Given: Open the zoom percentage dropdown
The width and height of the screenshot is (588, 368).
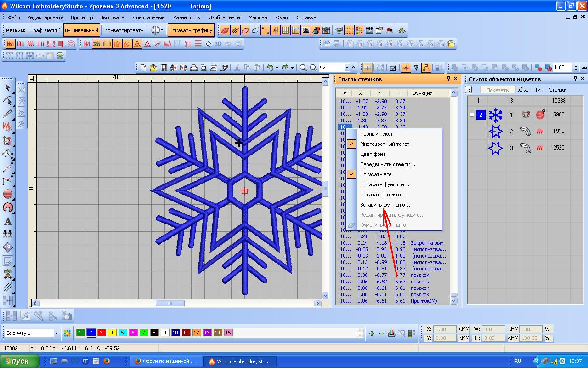Looking at the screenshot, I should coord(347,68).
